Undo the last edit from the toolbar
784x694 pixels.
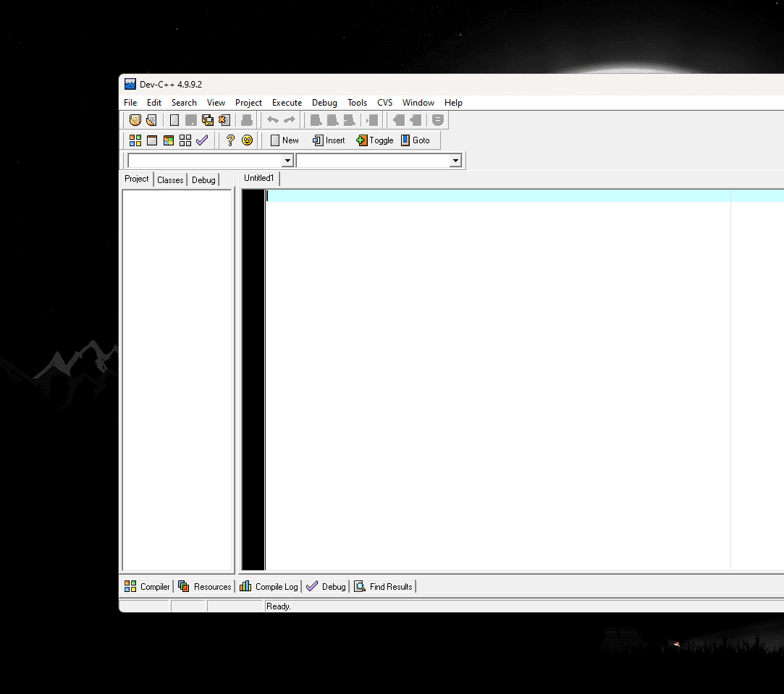(273, 120)
